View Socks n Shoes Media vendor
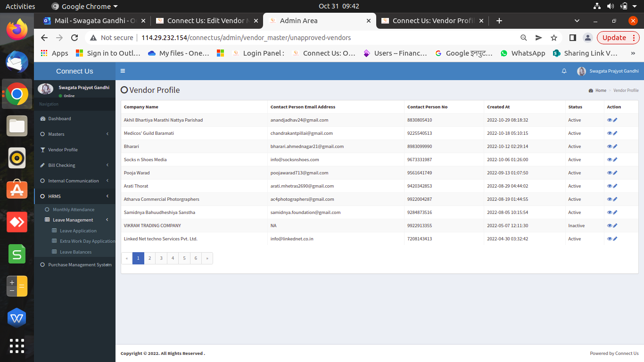The height and width of the screenshot is (362, 644). pyautogui.click(x=610, y=160)
